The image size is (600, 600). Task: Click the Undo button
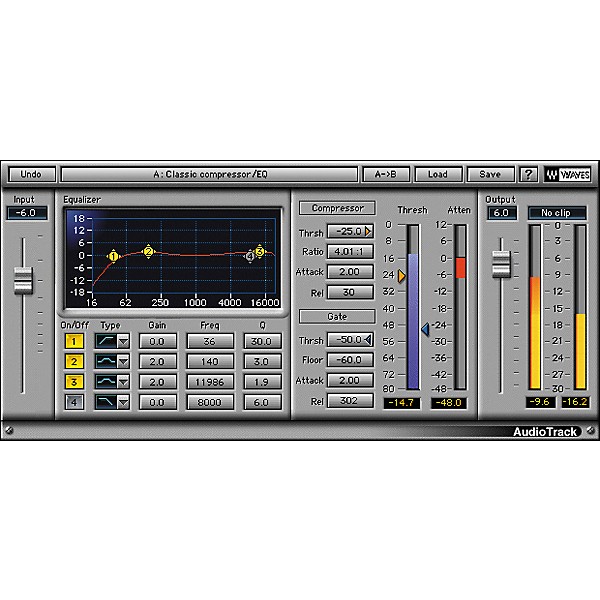pyautogui.click(x=32, y=174)
